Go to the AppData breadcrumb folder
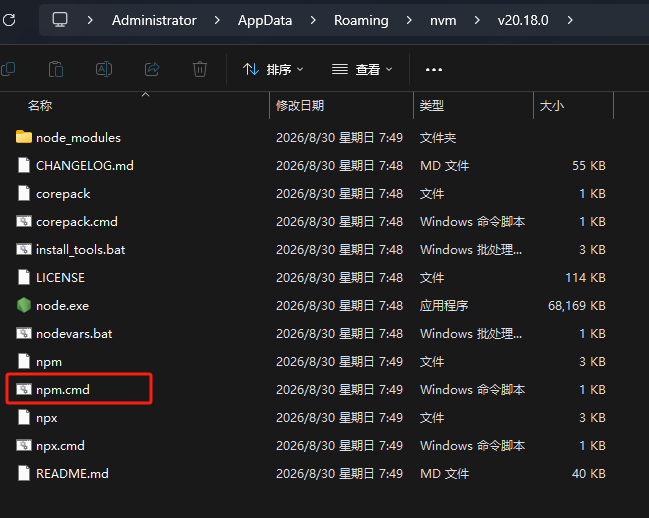 click(265, 20)
